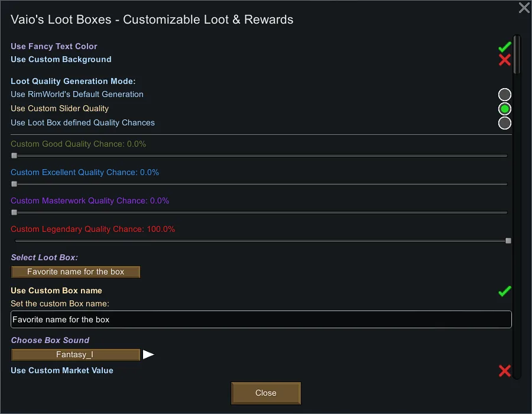Image resolution: width=532 pixels, height=414 pixels.
Task: Enable Use Custom Market Value red X
Action: tap(504, 371)
